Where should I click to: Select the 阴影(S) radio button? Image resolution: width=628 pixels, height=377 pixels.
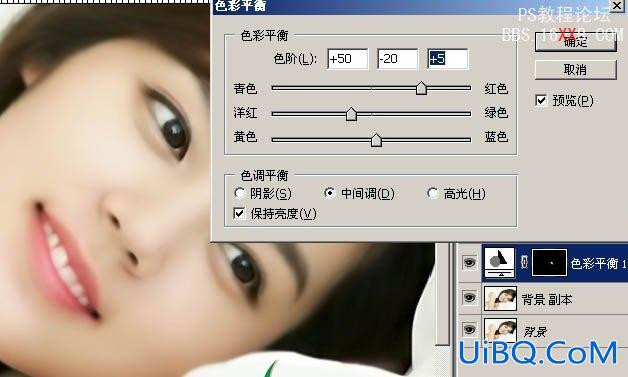coord(240,194)
